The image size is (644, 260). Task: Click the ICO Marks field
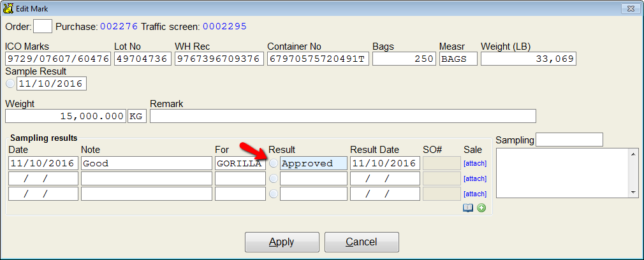pyautogui.click(x=58, y=59)
